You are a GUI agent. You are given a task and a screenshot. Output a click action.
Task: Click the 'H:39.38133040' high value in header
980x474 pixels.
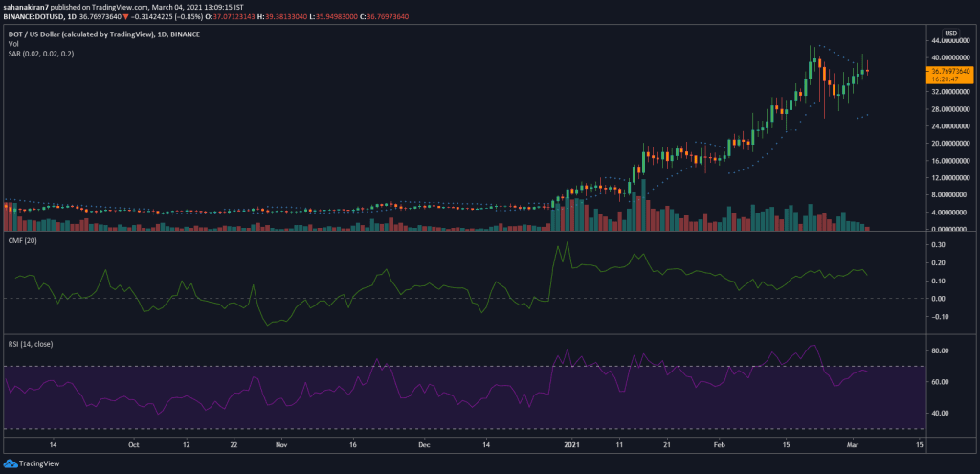point(280,17)
